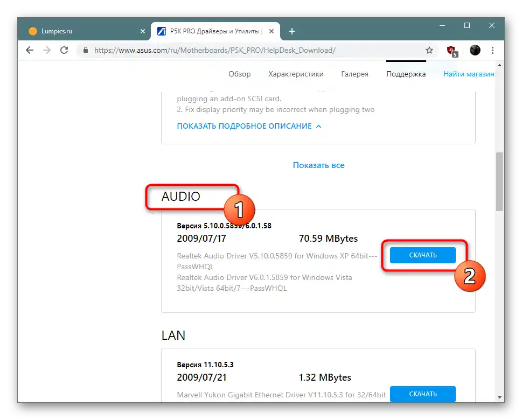Click the Показать все link
The height and width of the screenshot is (420, 522).
(x=318, y=165)
